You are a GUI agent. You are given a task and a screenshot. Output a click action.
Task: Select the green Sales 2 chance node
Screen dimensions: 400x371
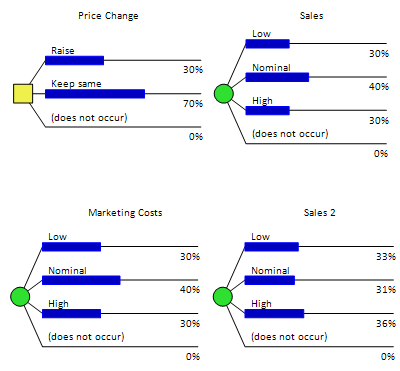[223, 297]
